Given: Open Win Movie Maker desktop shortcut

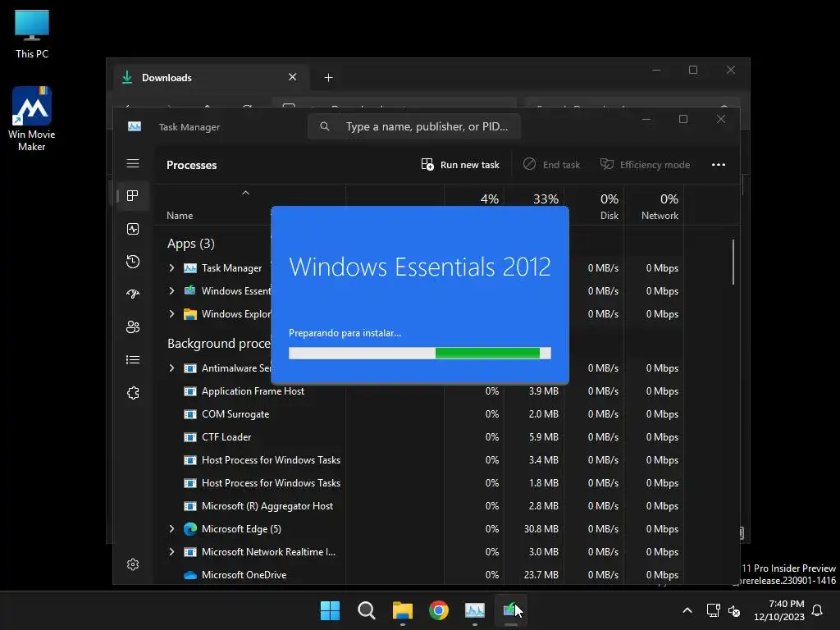Looking at the screenshot, I should [x=32, y=119].
